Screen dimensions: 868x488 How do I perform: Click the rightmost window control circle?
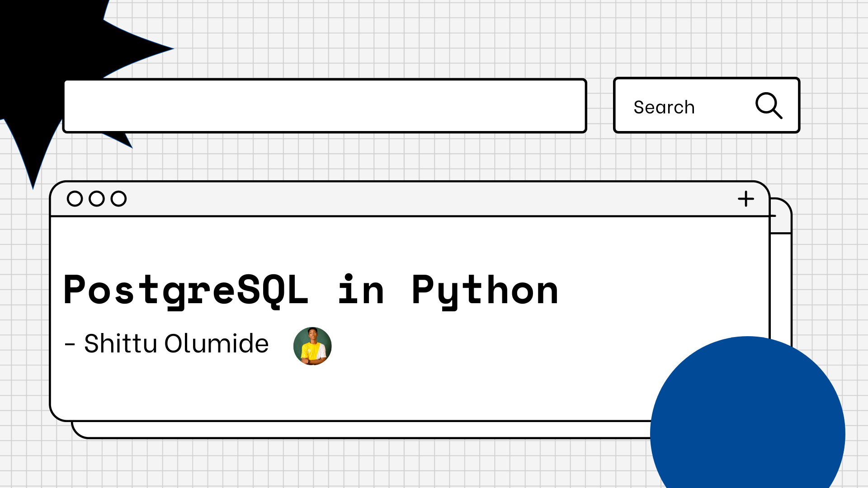click(118, 198)
